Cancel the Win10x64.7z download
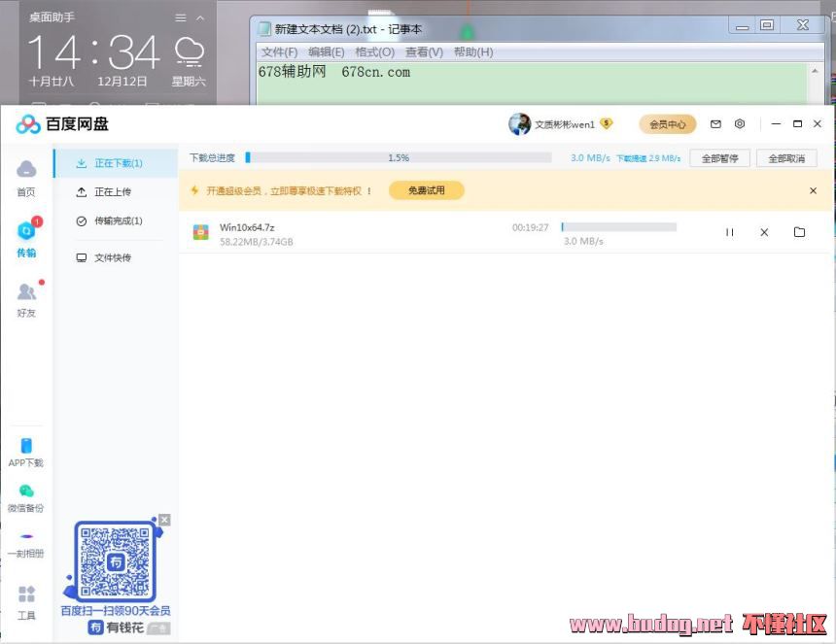Screen dimensions: 836x644 click(764, 232)
